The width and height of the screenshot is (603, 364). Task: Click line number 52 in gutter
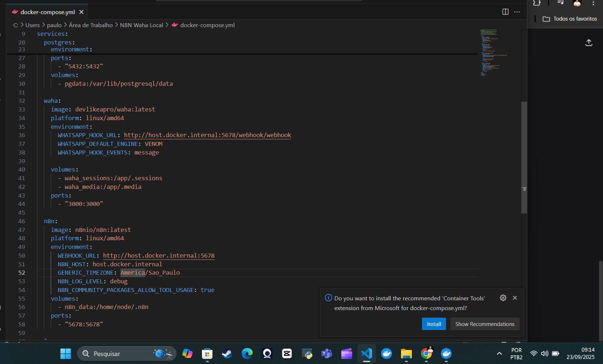22,272
